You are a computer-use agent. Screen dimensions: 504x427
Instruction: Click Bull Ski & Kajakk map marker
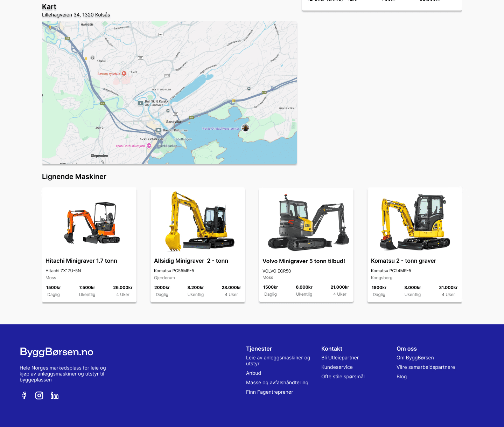click(x=140, y=103)
